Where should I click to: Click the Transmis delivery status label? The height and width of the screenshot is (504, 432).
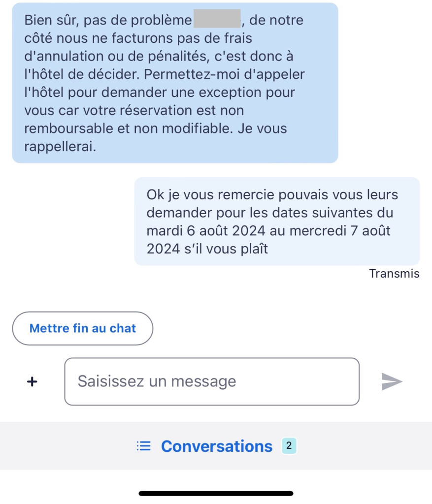click(x=394, y=274)
